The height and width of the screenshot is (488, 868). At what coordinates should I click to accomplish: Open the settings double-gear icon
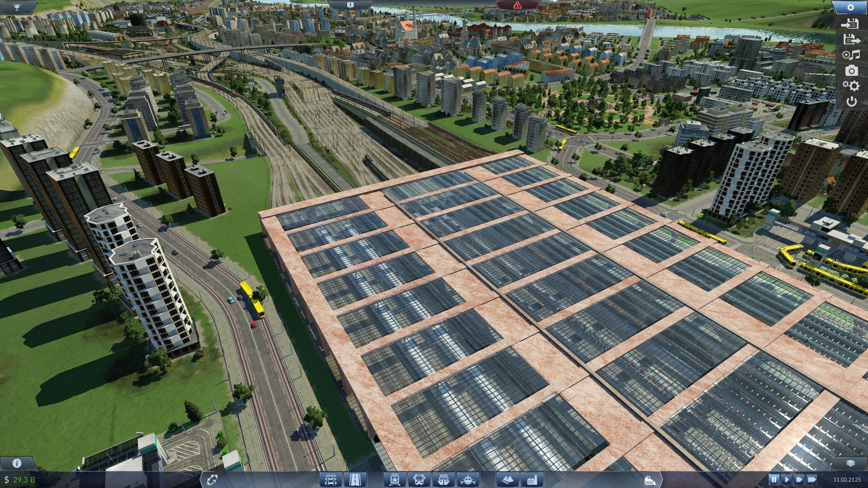pyautogui.click(x=851, y=86)
